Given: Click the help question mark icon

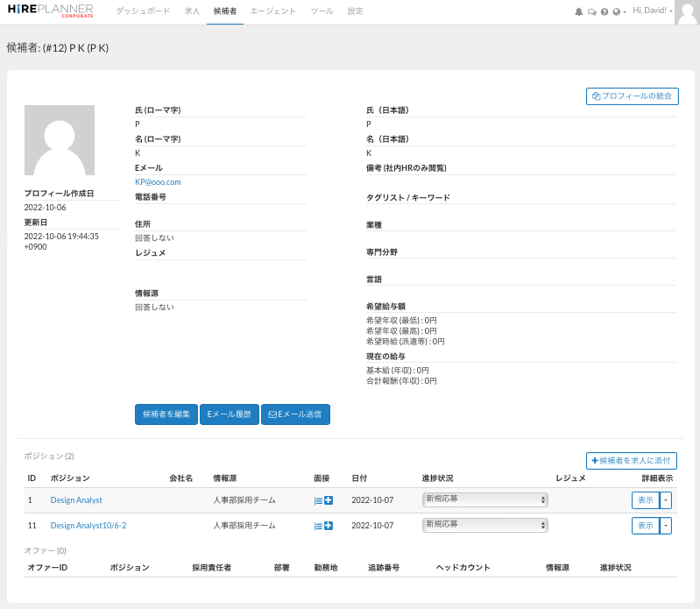Looking at the screenshot, I should click(605, 11).
